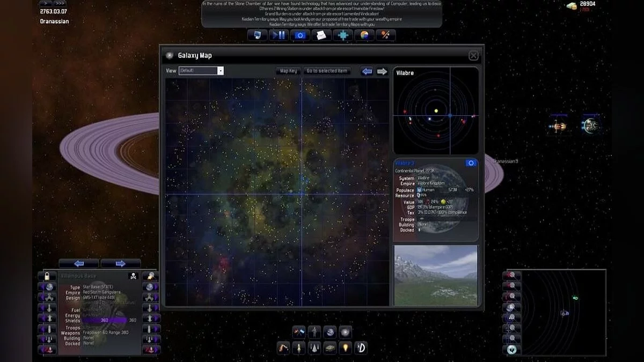Toggle the padlock lock-view icon
644x362 pixels.
[x=47, y=276]
